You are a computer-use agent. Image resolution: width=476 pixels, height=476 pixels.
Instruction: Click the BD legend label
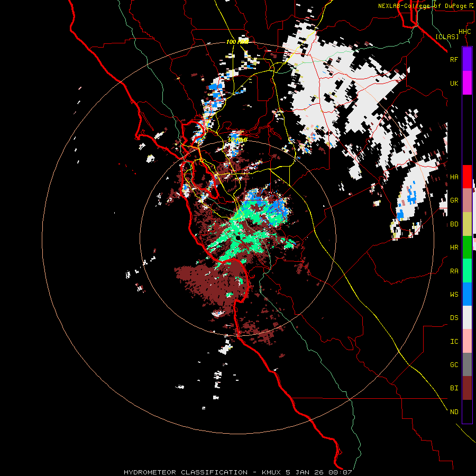tap(454, 224)
